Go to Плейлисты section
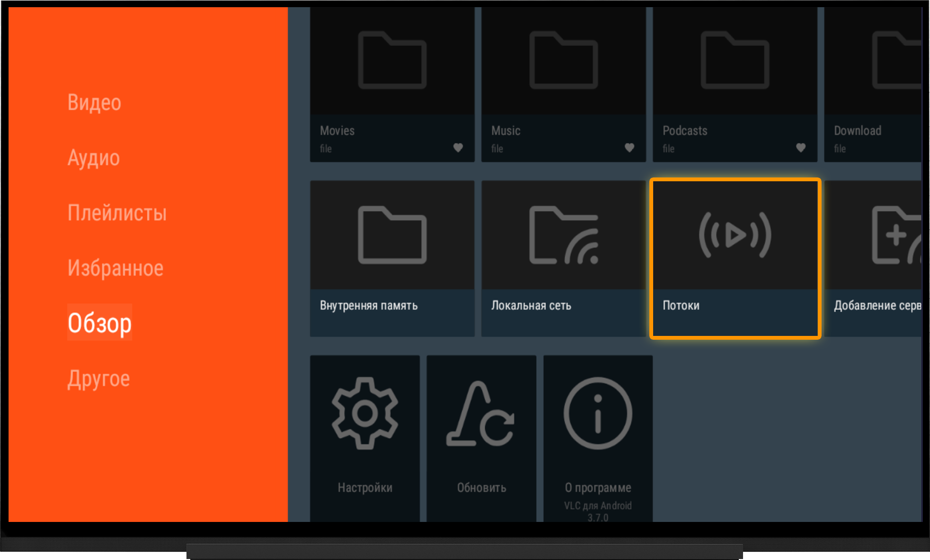Image resolution: width=930 pixels, height=560 pixels. [x=117, y=213]
